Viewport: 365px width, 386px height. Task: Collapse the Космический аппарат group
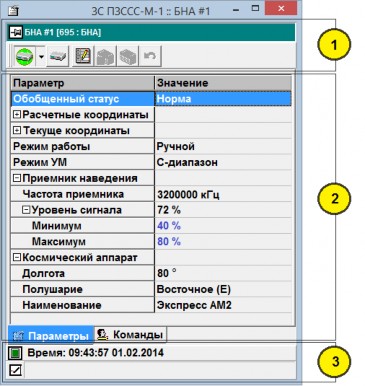(x=17, y=257)
